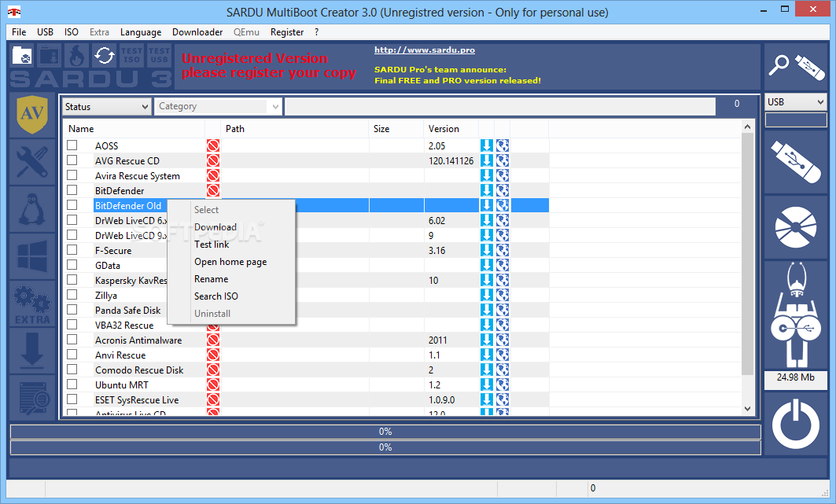The width and height of the screenshot is (836, 504).
Task: Click the upper 0% progress bar
Action: coord(385,432)
